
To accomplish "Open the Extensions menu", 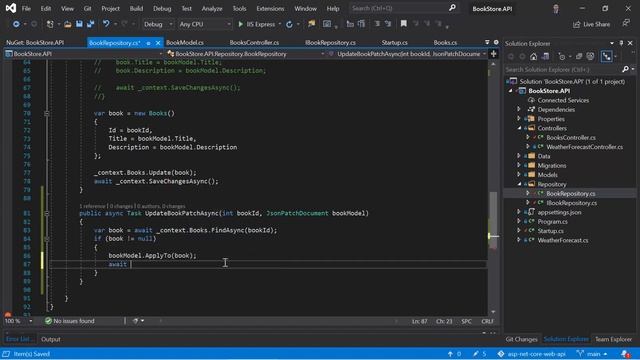I will tap(270, 8).
